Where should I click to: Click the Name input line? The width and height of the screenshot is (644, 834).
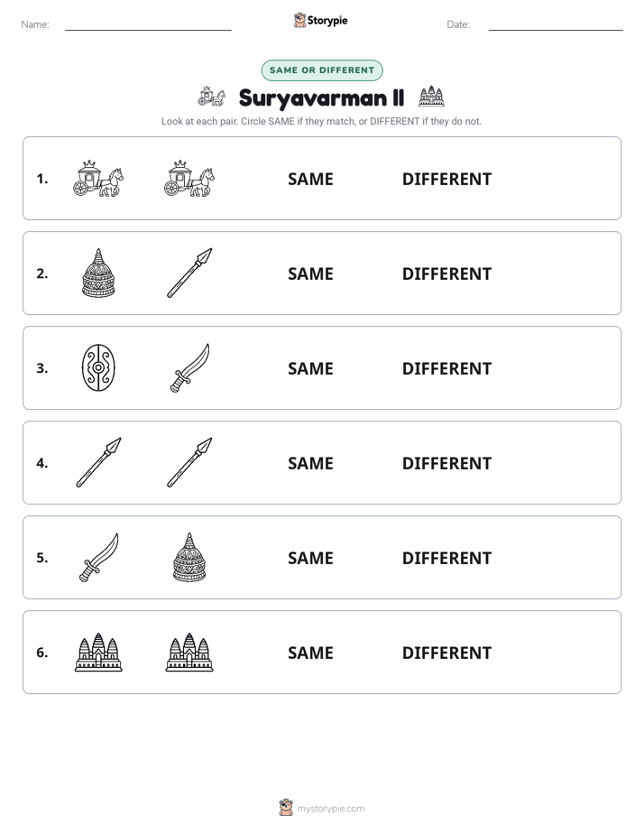[x=148, y=24]
